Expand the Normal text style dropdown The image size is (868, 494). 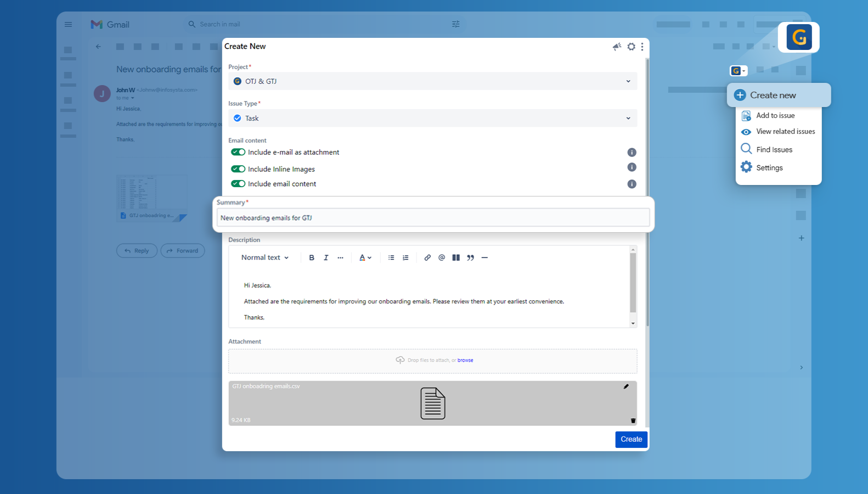click(x=265, y=257)
